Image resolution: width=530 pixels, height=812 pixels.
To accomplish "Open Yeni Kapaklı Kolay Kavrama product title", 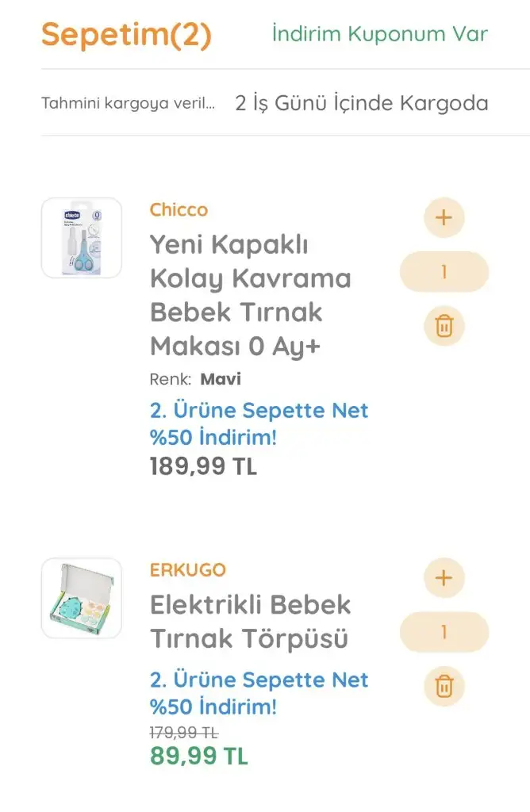I will 251,295.
